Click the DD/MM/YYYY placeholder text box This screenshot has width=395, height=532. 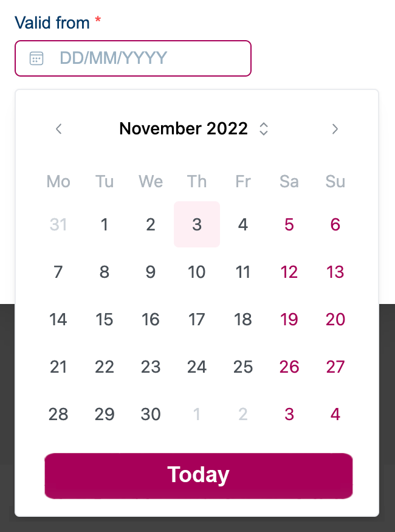click(112, 58)
